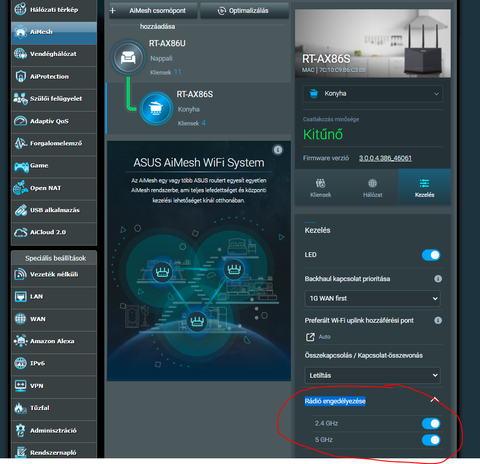Select the RT-AX86U node name text

167,43
